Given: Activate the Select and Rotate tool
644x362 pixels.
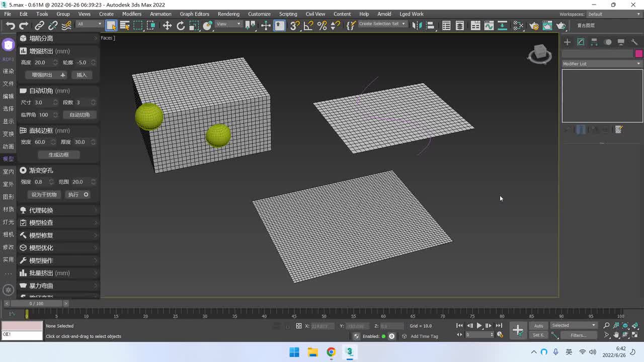Looking at the screenshot, I should 181,26.
